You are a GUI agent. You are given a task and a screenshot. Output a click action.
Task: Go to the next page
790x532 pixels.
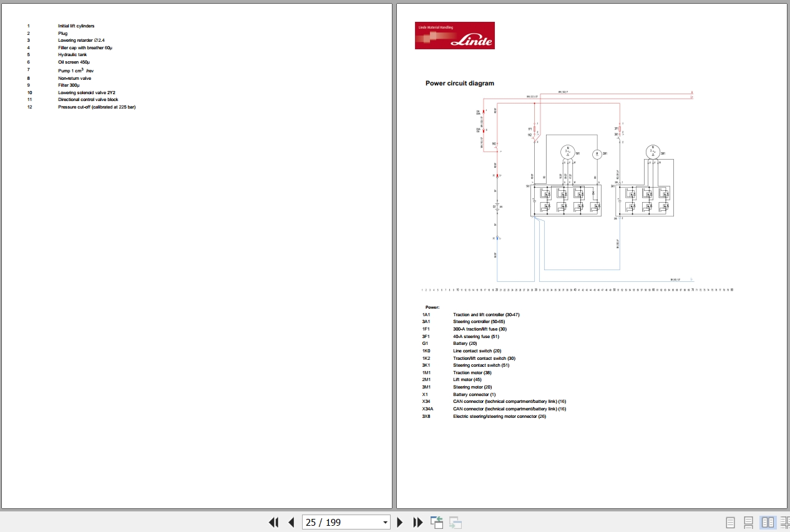click(400, 523)
